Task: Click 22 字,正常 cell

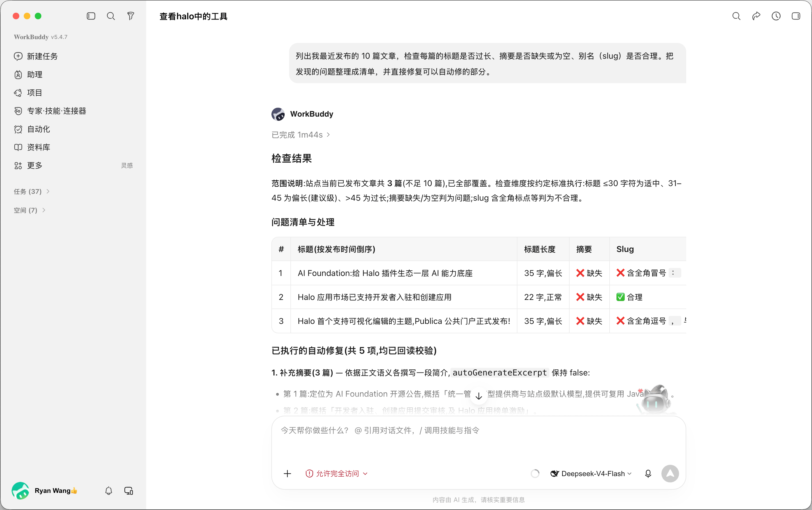Action: click(x=543, y=297)
